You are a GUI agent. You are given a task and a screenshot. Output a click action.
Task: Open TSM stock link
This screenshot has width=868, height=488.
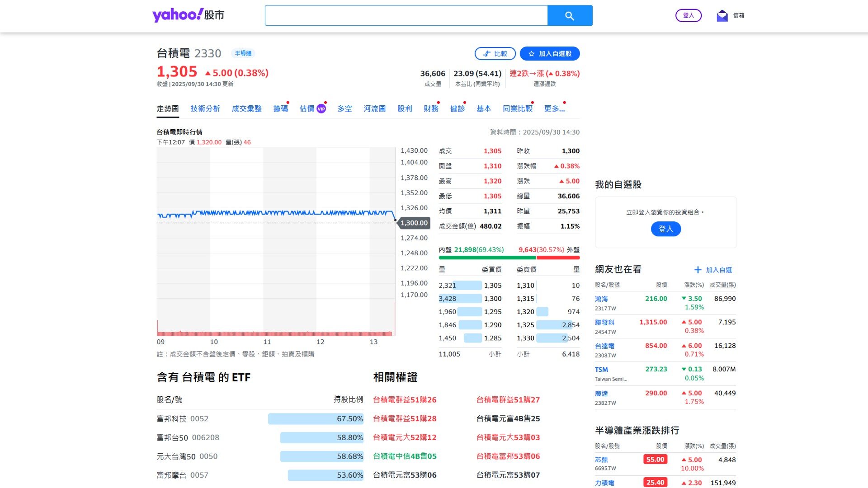(601, 370)
